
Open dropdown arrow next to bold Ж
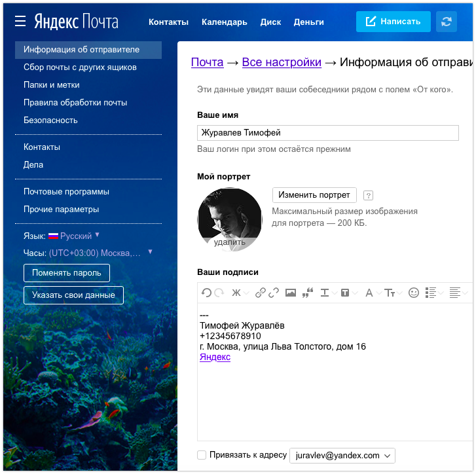(246, 293)
